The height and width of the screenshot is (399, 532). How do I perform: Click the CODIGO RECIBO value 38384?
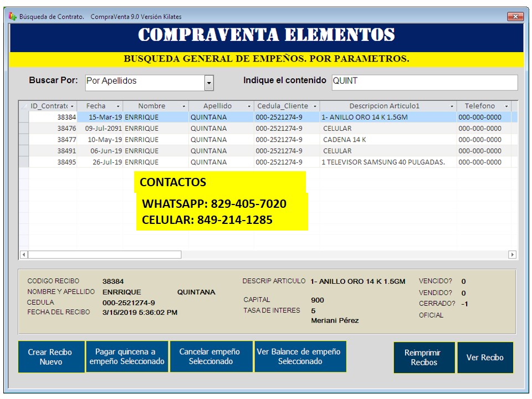[x=113, y=282]
